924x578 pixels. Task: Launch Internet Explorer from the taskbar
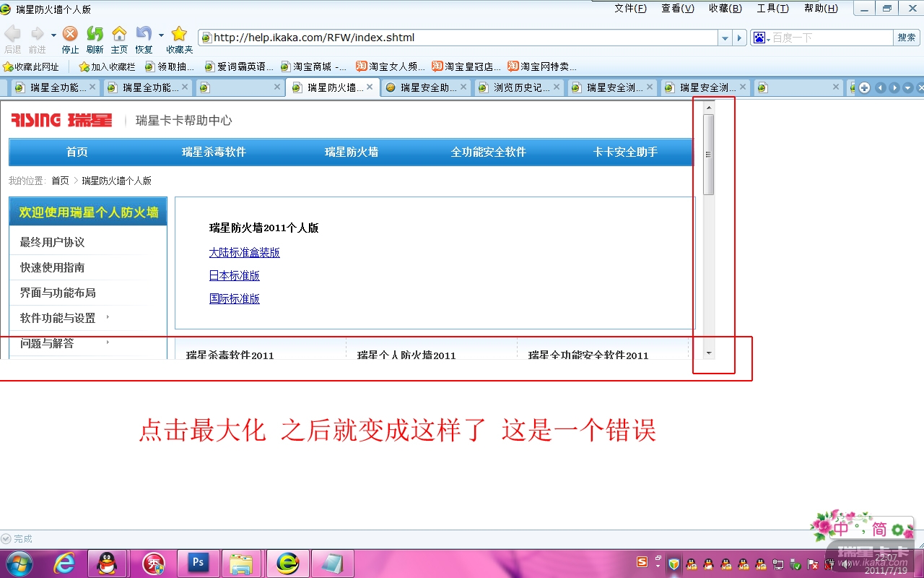tap(64, 564)
